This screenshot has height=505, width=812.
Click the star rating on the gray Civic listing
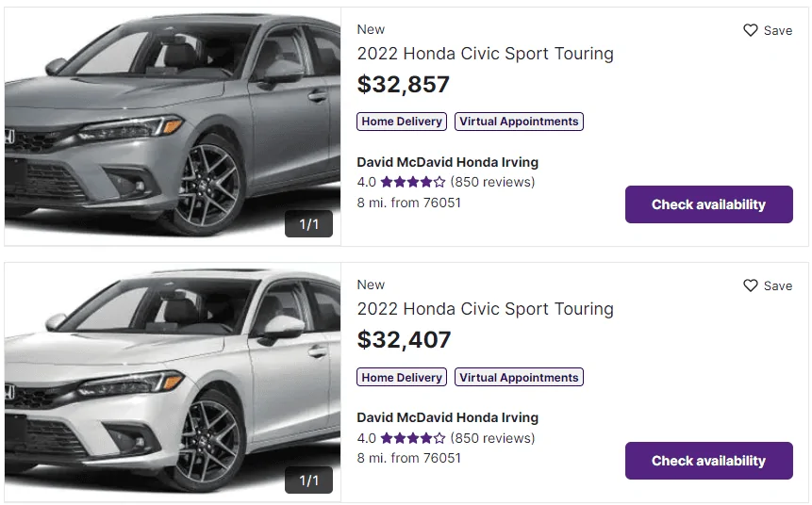pos(413,182)
